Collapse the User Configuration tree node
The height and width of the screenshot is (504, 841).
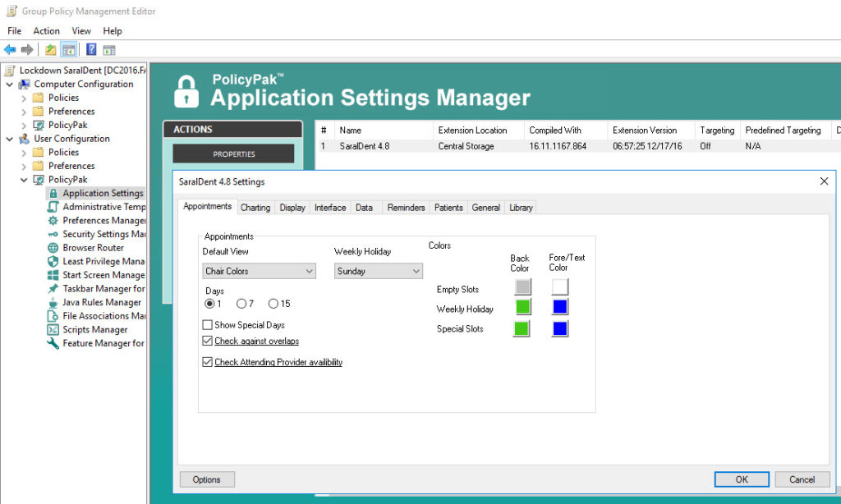(x=10, y=139)
